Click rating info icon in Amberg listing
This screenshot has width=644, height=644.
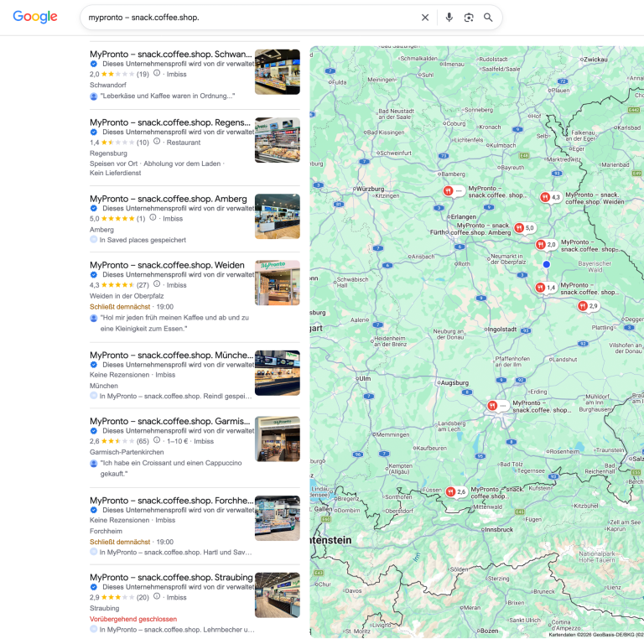(153, 218)
